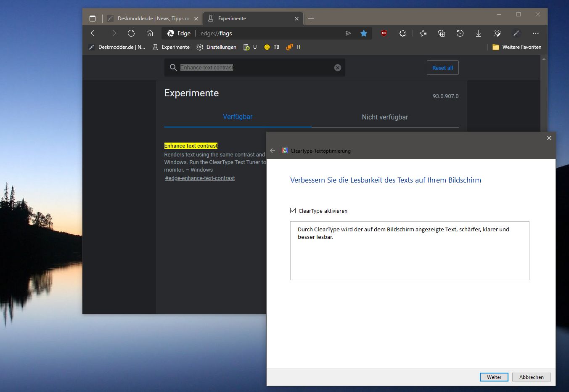This screenshot has height=392, width=569.
Task: Clear the flags search with the X icon
Action: click(338, 68)
